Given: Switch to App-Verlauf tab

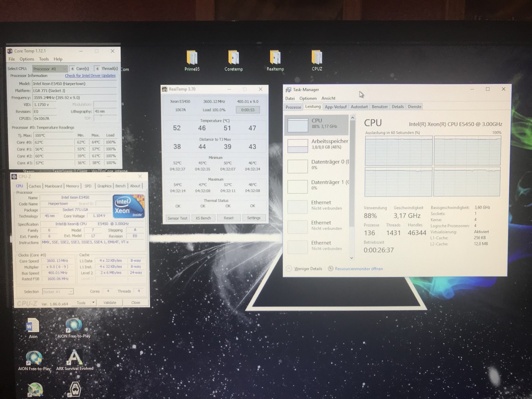Looking at the screenshot, I should pyautogui.click(x=336, y=107).
